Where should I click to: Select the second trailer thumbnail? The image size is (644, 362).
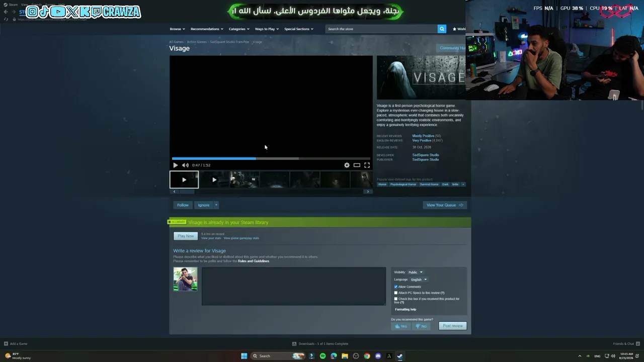214,179
